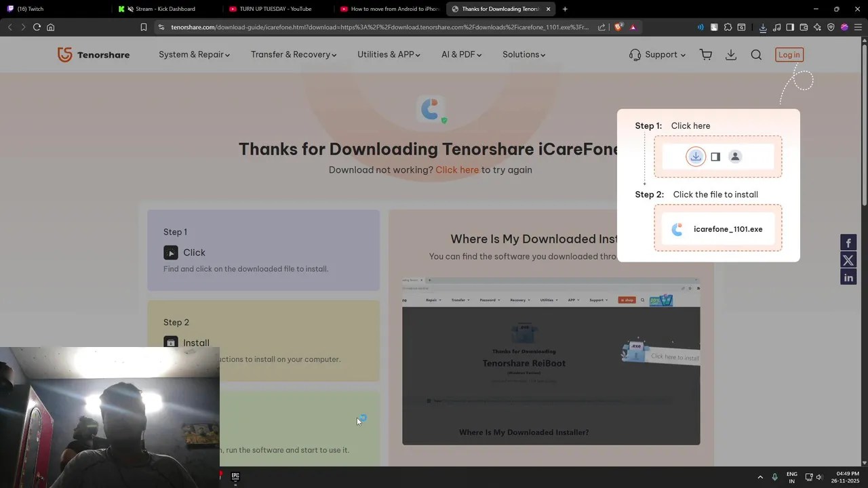Click the Step 1 Click card
Viewport: 868px width, 488px height.
tap(264, 250)
